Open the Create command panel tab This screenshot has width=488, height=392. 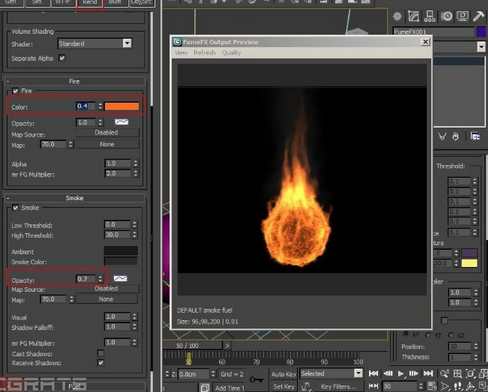pos(397,16)
